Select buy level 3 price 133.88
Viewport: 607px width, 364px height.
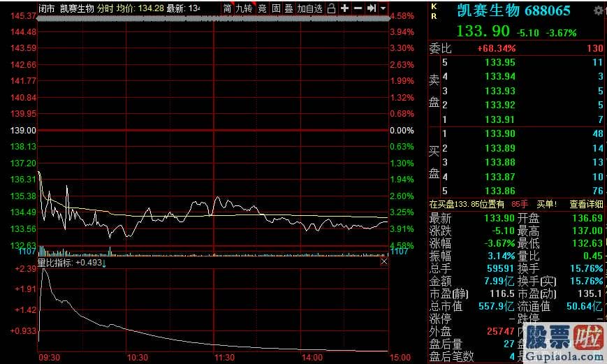tap(500, 162)
